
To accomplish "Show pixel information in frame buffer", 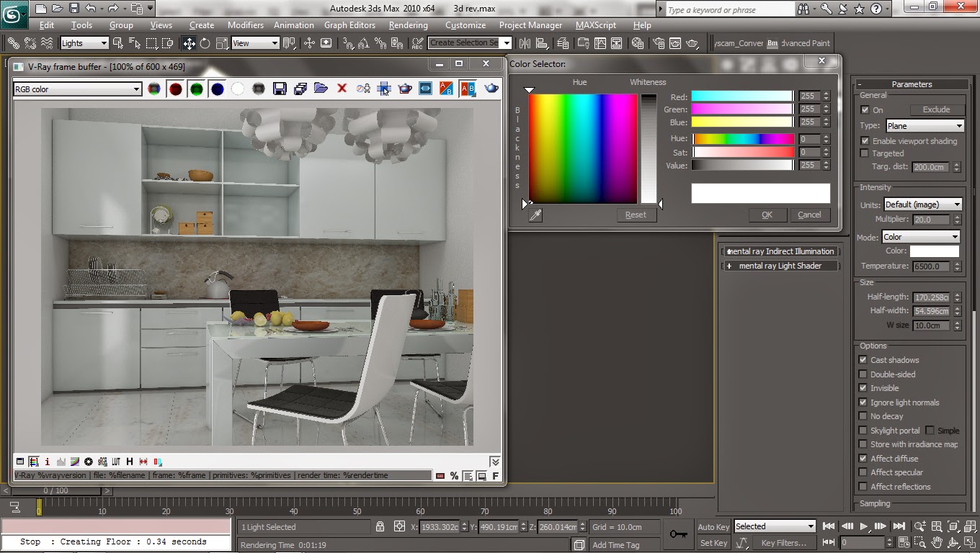I will pyautogui.click(x=48, y=462).
